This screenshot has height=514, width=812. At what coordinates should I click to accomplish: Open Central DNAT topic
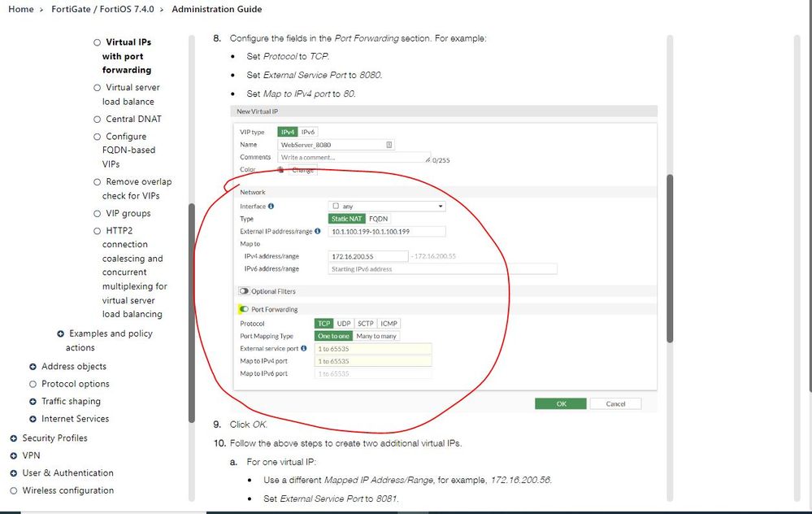tap(133, 120)
